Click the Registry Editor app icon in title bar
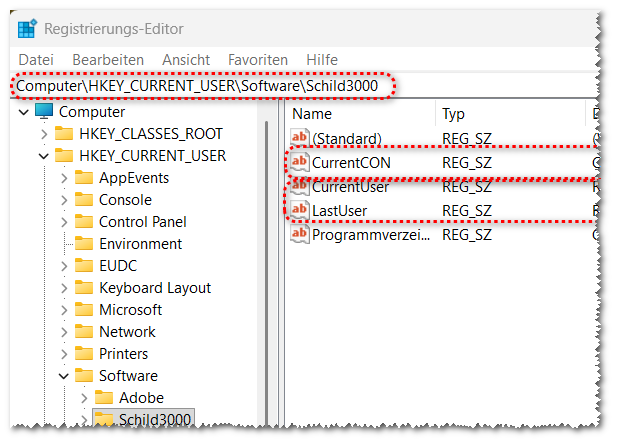 27,27
